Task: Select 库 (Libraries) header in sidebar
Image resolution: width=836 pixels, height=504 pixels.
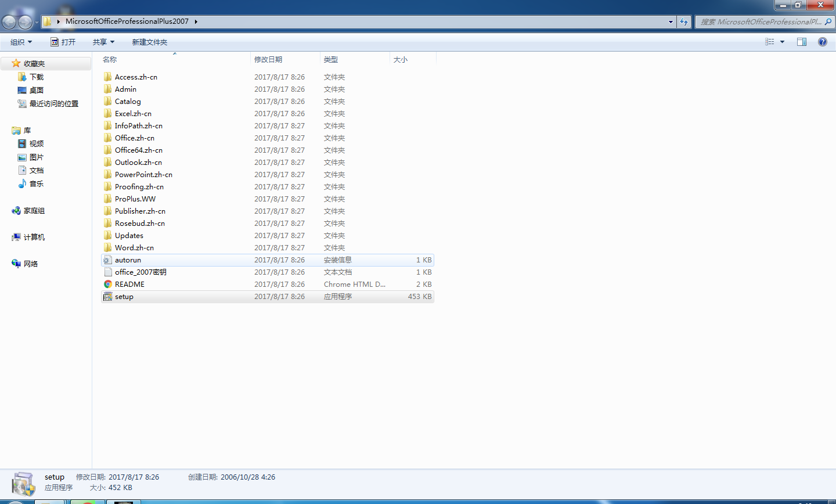Action: pos(27,130)
